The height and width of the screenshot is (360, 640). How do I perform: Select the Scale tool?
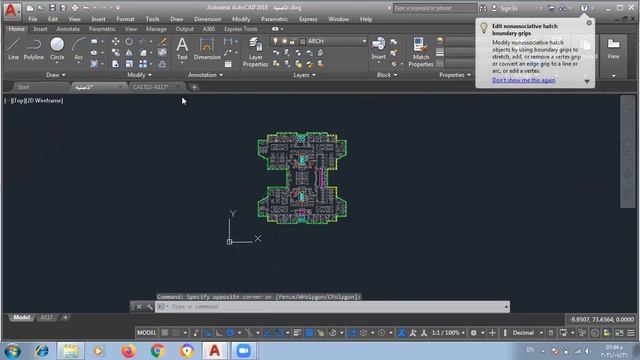pyautogui.click(x=129, y=64)
